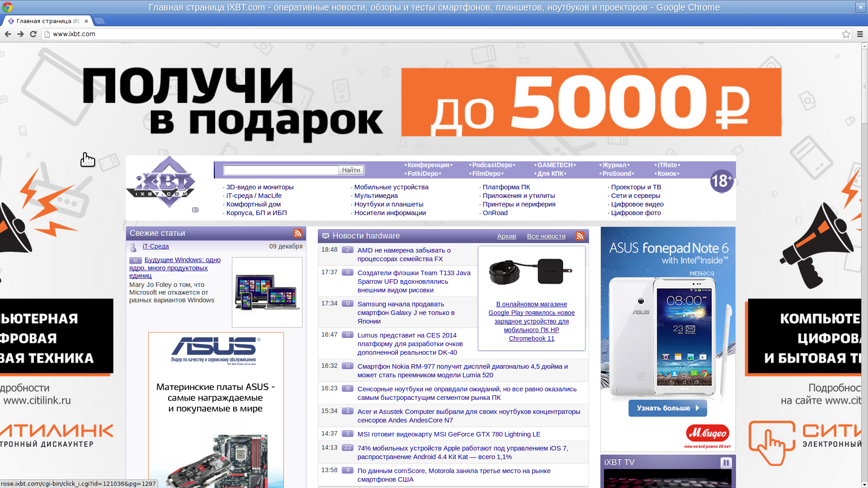Click the page scrollbar down arrow
Viewport: 868px width, 488px height.
864,484
